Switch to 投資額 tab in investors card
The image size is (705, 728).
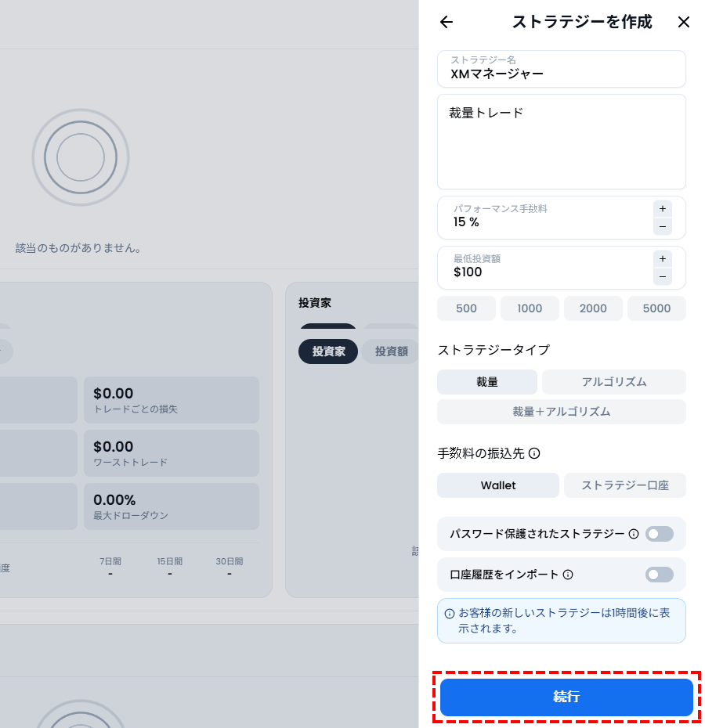point(392,351)
